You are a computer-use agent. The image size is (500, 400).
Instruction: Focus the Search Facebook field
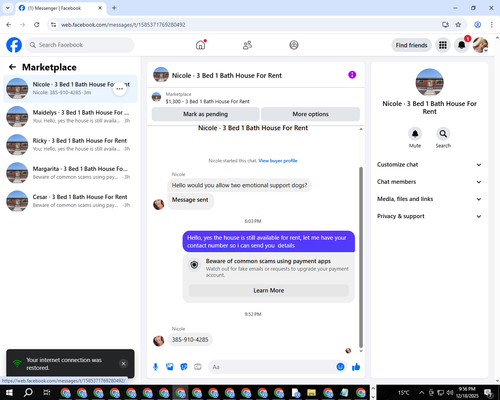click(x=80, y=45)
